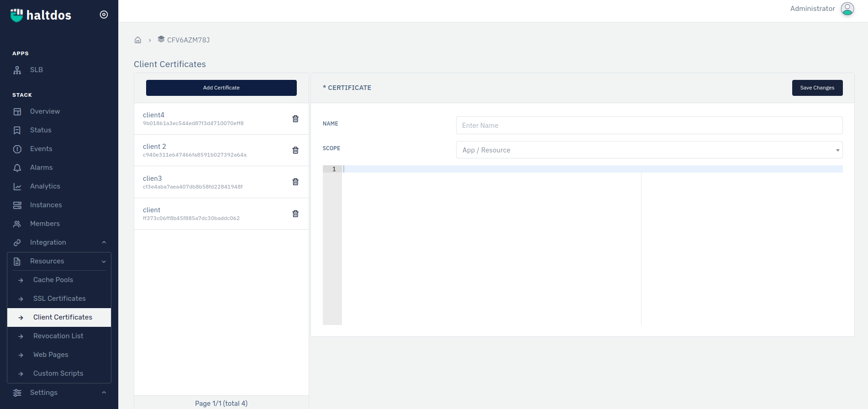Open Revocation List

(58, 336)
